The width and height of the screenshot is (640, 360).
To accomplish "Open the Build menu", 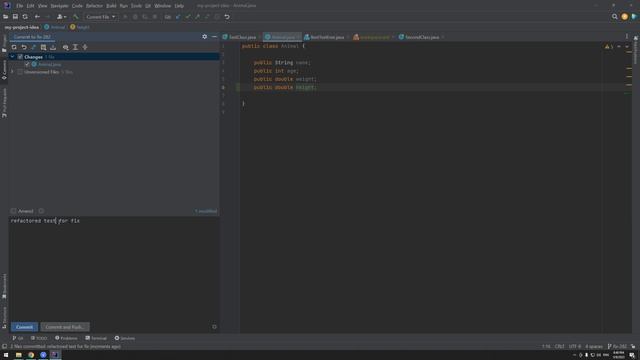I will pos(111,6).
